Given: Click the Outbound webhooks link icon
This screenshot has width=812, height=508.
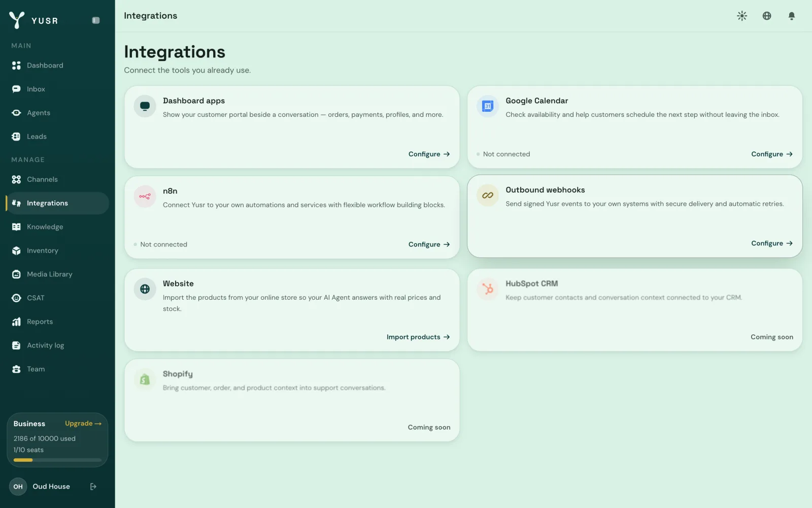Looking at the screenshot, I should pos(488,196).
